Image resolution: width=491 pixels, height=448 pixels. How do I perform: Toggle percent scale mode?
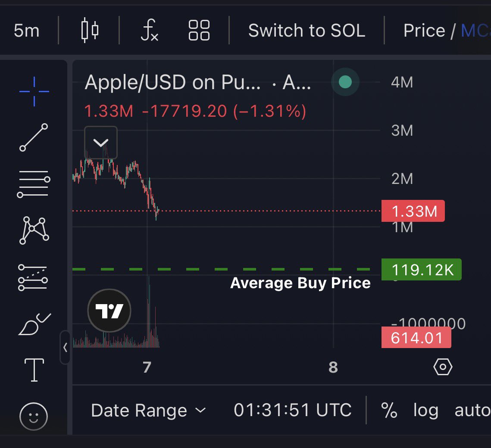[x=389, y=411]
